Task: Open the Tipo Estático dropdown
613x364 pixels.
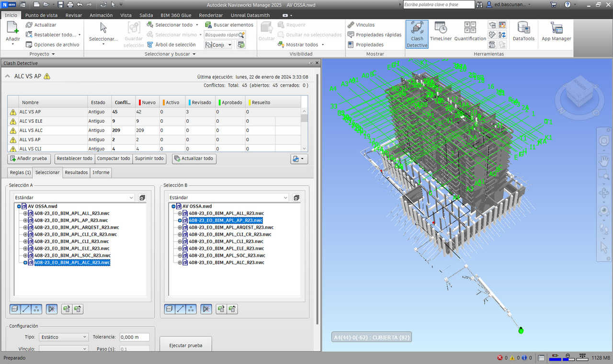Action: click(x=64, y=337)
